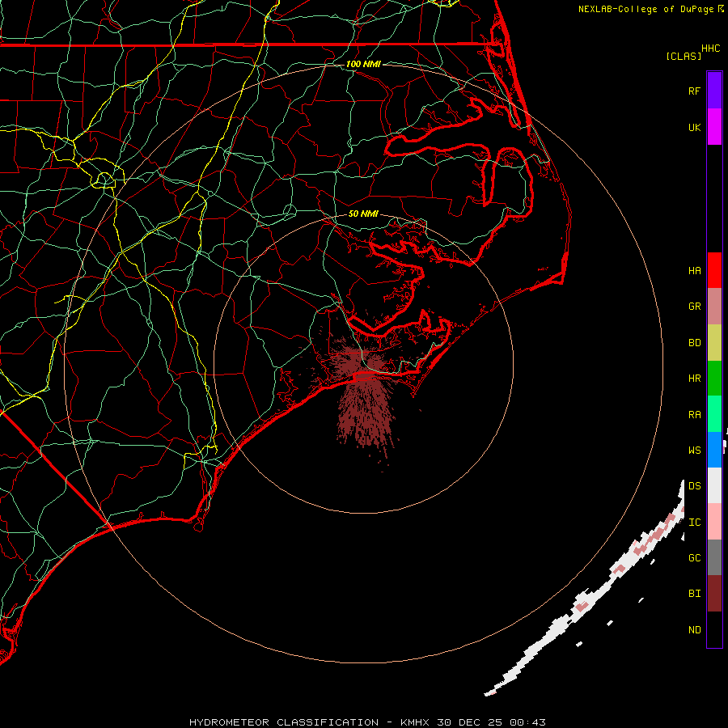This screenshot has height=728, width=728.
Task: Click the HYDROMETEOR CLASSIFICATION caption text
Action: coord(284,722)
